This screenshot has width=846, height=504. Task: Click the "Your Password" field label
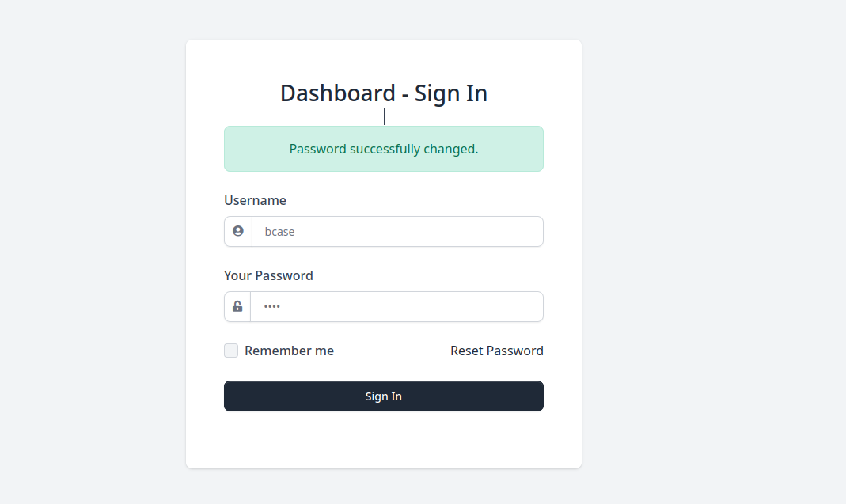(x=268, y=275)
